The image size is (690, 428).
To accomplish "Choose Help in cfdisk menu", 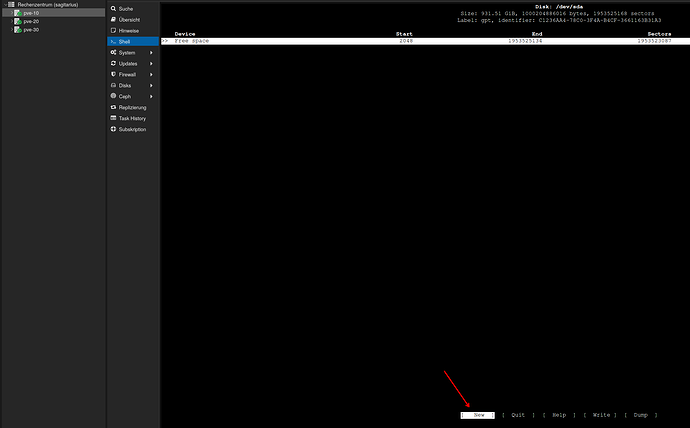I will tap(559, 415).
